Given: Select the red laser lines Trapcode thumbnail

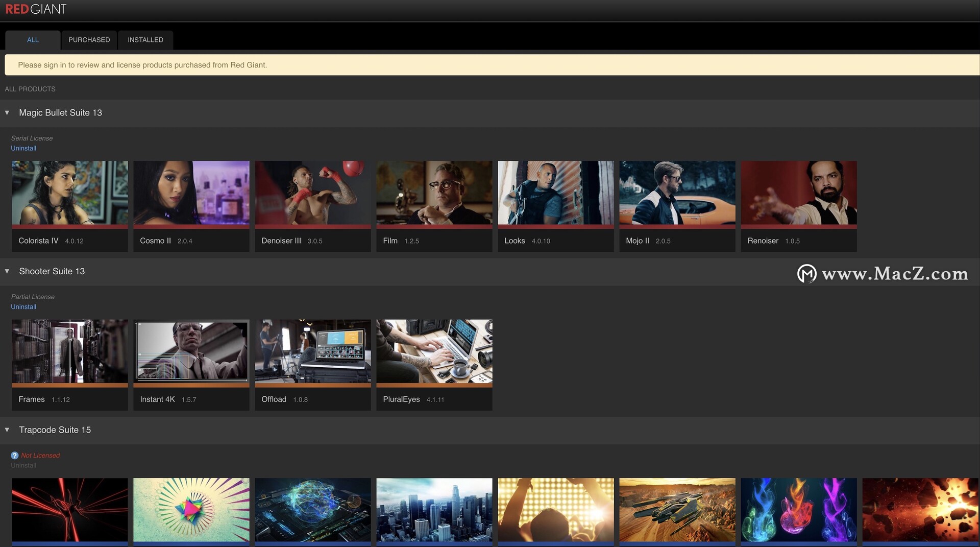Looking at the screenshot, I should 70,510.
